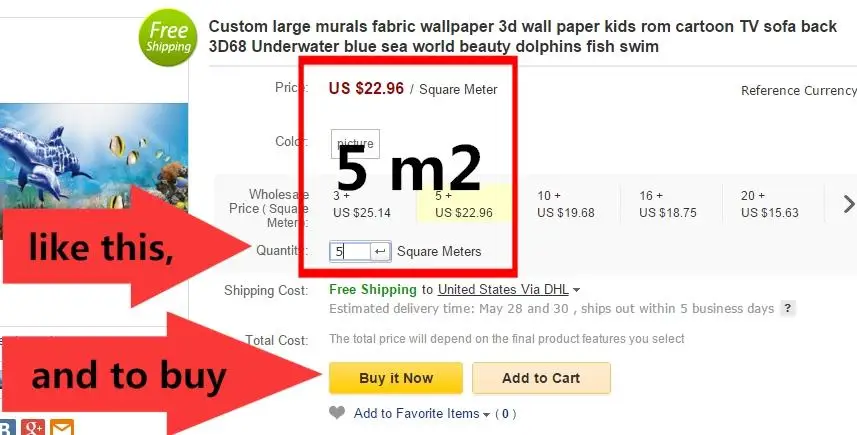Select the 'picture' color option

coord(355,142)
